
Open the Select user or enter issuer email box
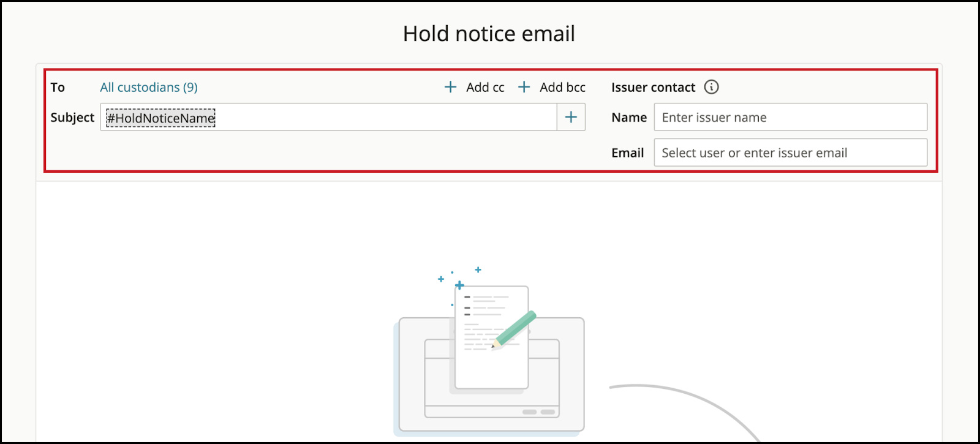pos(791,152)
